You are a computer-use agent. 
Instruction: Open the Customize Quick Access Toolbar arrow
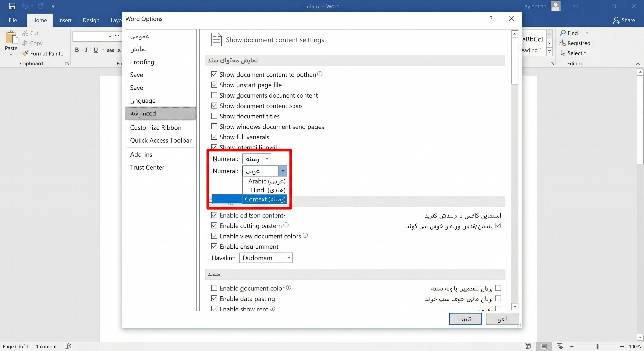[53, 6]
